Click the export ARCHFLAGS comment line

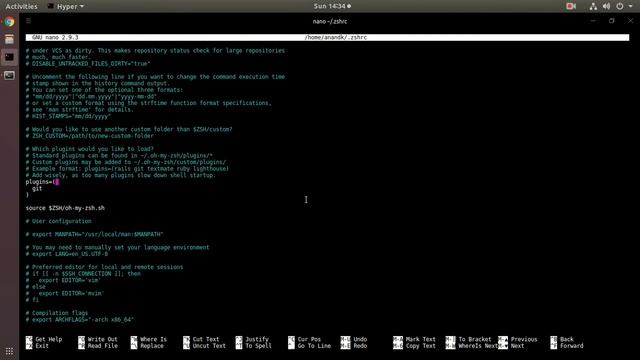click(x=80, y=319)
